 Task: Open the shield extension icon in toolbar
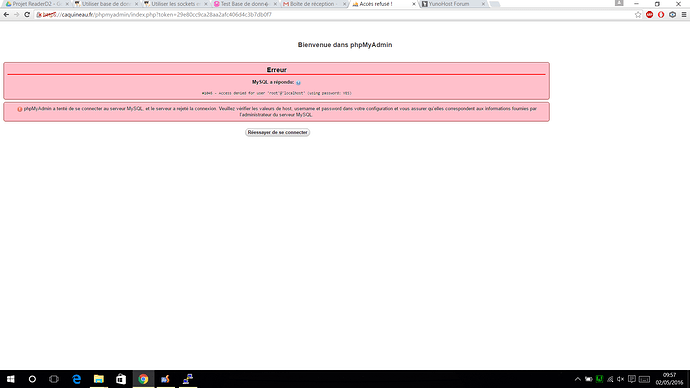point(672,15)
